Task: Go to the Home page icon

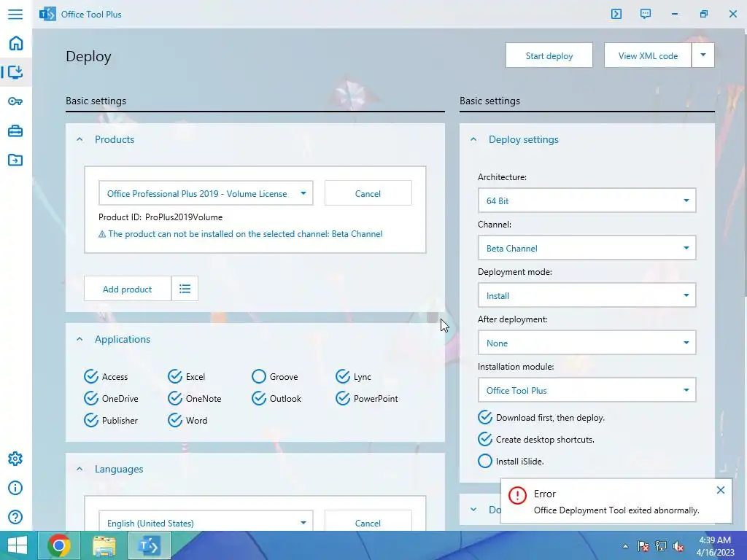Action: click(x=16, y=43)
